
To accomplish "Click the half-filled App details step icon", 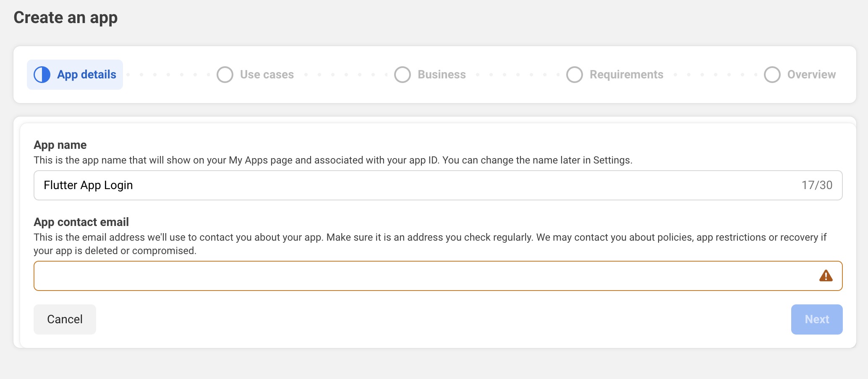I will 42,75.
